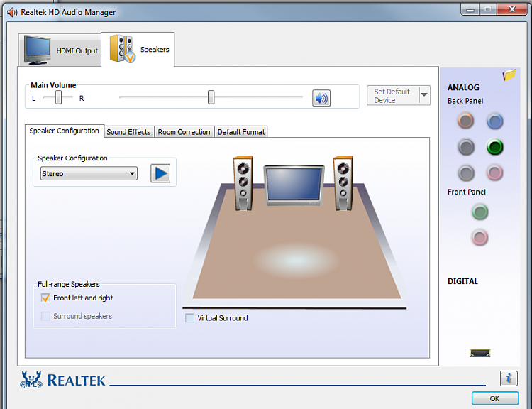The height and width of the screenshot is (409, 532).
Task: Click the green front panel headphone jack
Action: [x=480, y=212]
